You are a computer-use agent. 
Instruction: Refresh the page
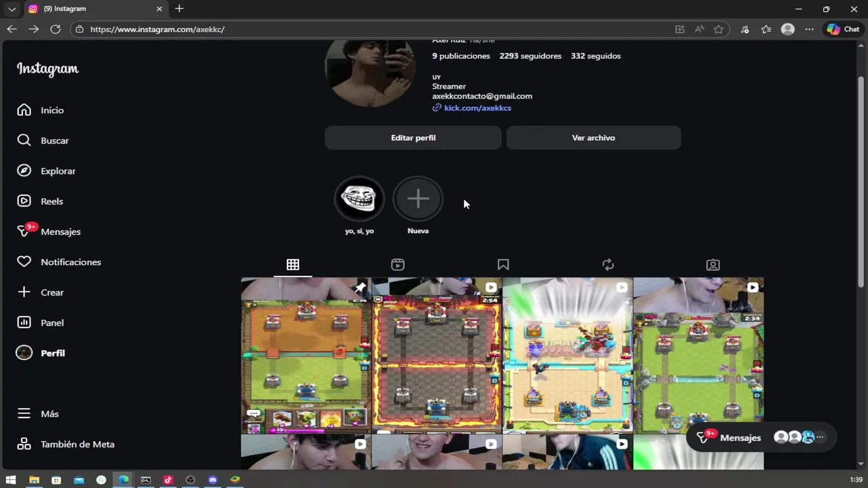tap(56, 29)
